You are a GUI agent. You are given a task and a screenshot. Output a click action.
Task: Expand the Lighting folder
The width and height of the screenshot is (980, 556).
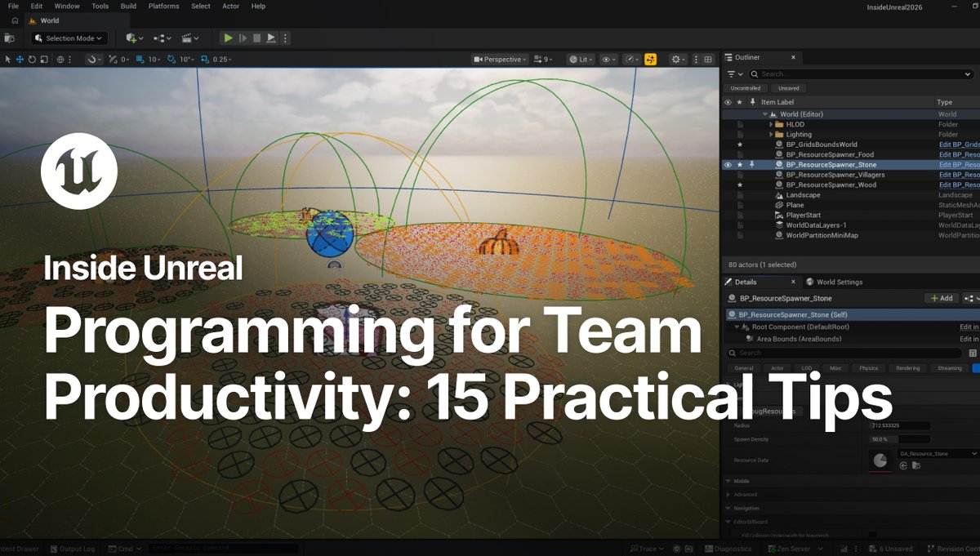pos(771,134)
